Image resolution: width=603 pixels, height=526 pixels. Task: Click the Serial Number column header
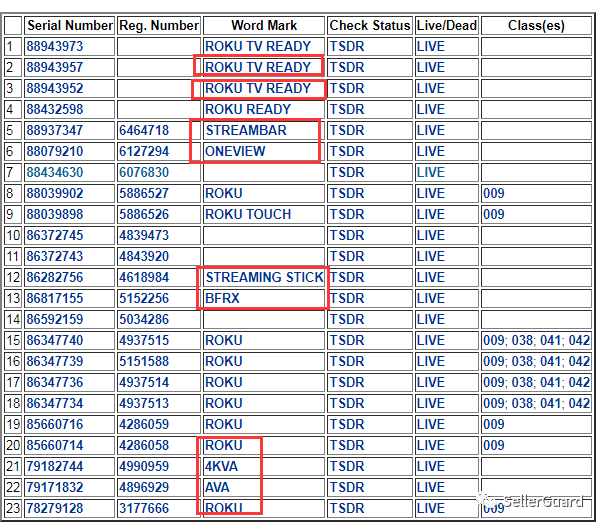click(x=70, y=25)
